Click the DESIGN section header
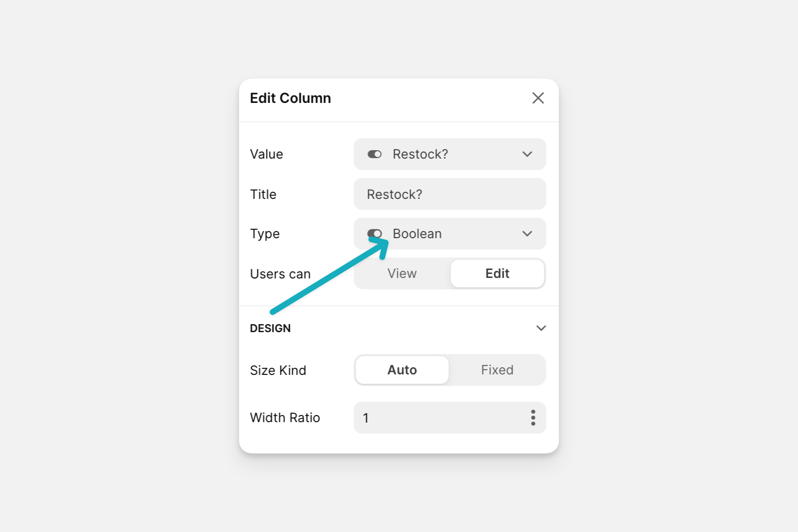The image size is (798, 532). (270, 328)
